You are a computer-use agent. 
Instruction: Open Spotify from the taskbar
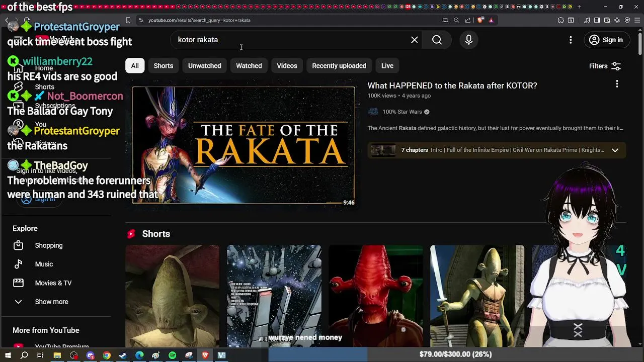pyautogui.click(x=172, y=355)
